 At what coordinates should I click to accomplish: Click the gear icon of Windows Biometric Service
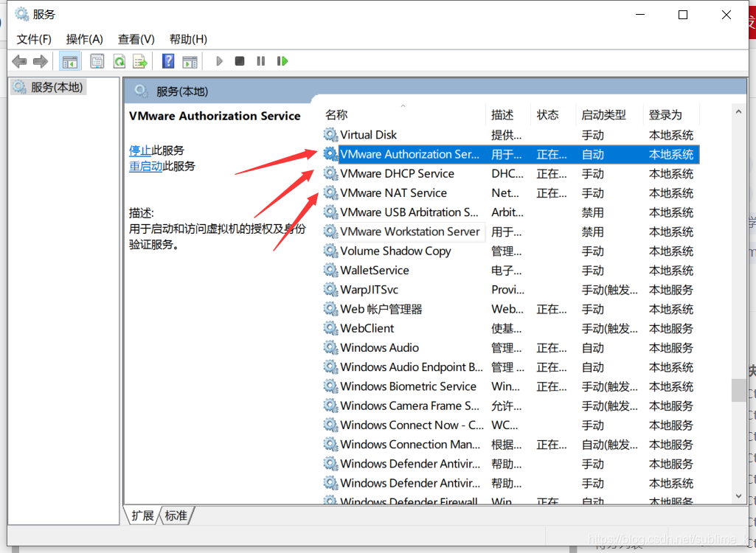coord(330,386)
